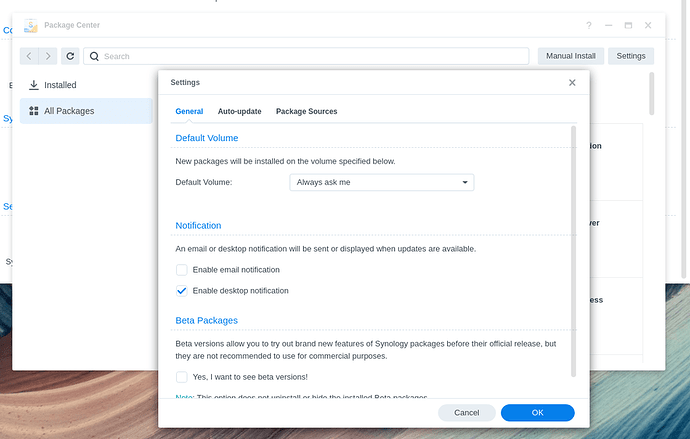Image resolution: width=690 pixels, height=439 pixels.
Task: Switch to the Auto-update tab
Action: point(239,112)
